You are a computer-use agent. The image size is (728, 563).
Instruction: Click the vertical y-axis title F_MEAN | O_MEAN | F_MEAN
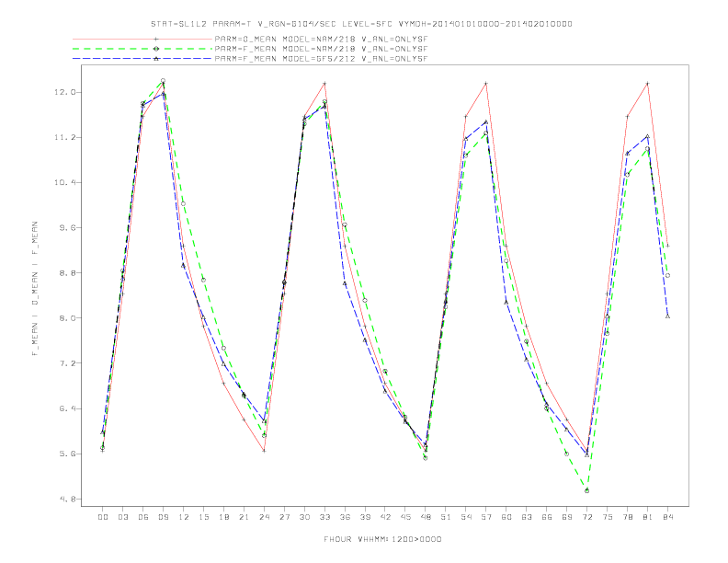click(x=35, y=289)
